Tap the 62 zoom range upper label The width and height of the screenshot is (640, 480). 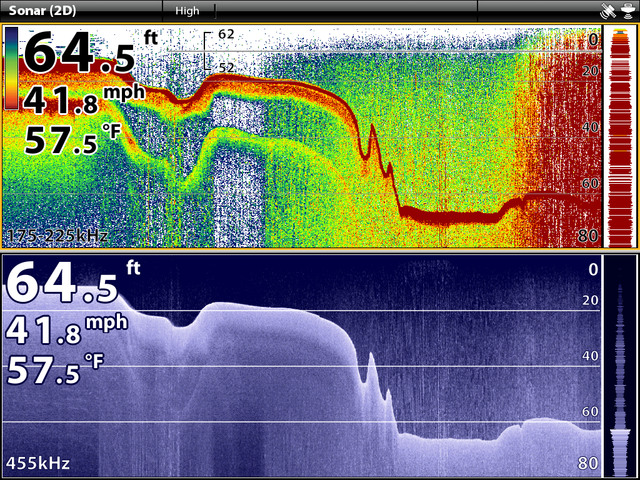tap(226, 34)
